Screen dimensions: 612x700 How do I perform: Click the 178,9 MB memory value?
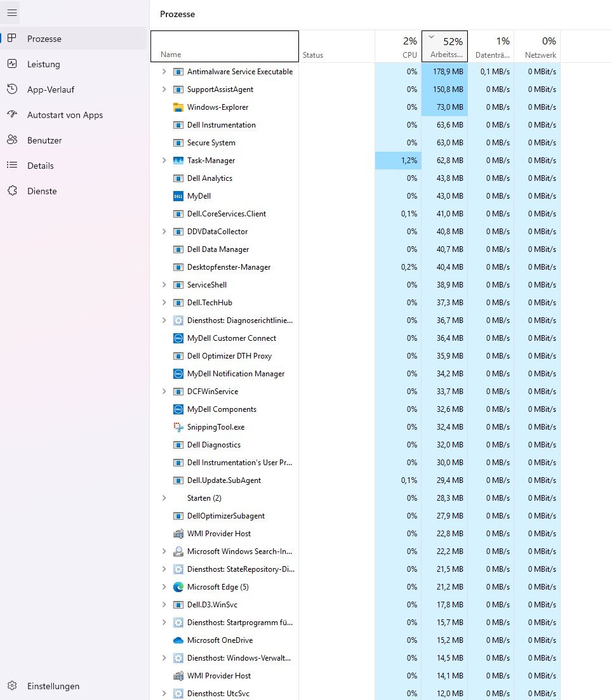point(448,72)
